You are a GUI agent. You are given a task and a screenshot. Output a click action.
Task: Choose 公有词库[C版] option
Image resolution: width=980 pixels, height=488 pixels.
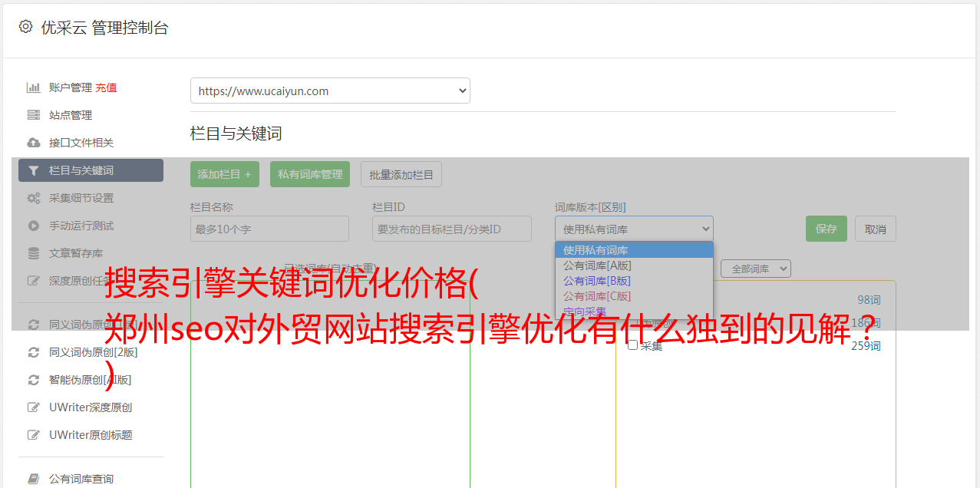634,296
